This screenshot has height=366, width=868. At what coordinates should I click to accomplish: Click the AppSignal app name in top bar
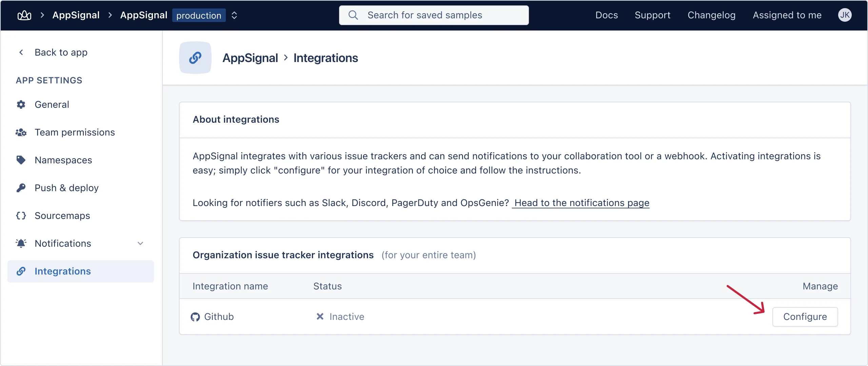pos(144,15)
